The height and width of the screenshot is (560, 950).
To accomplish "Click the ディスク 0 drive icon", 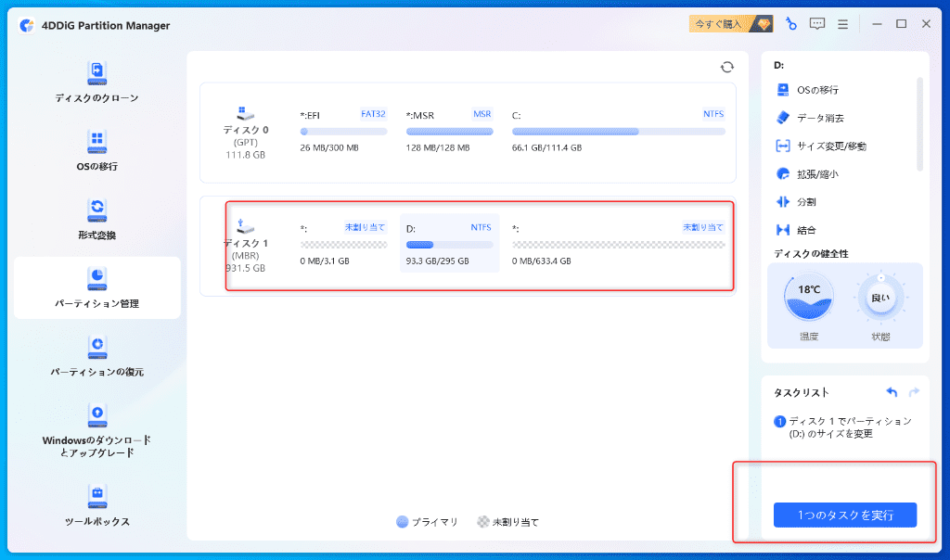I will point(245,112).
